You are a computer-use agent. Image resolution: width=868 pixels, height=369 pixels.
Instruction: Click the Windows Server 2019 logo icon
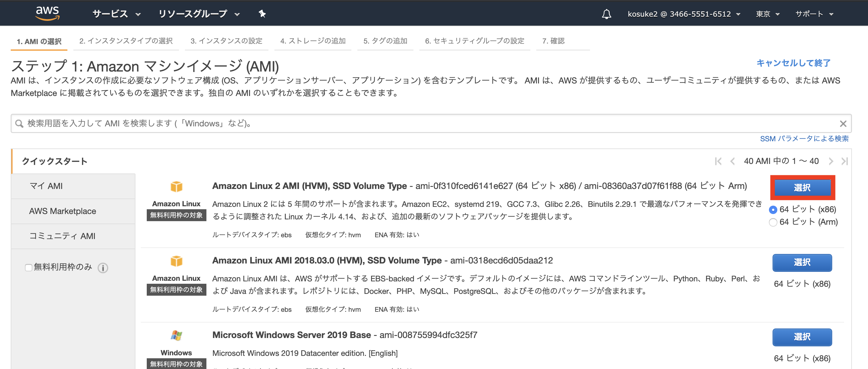click(x=176, y=336)
